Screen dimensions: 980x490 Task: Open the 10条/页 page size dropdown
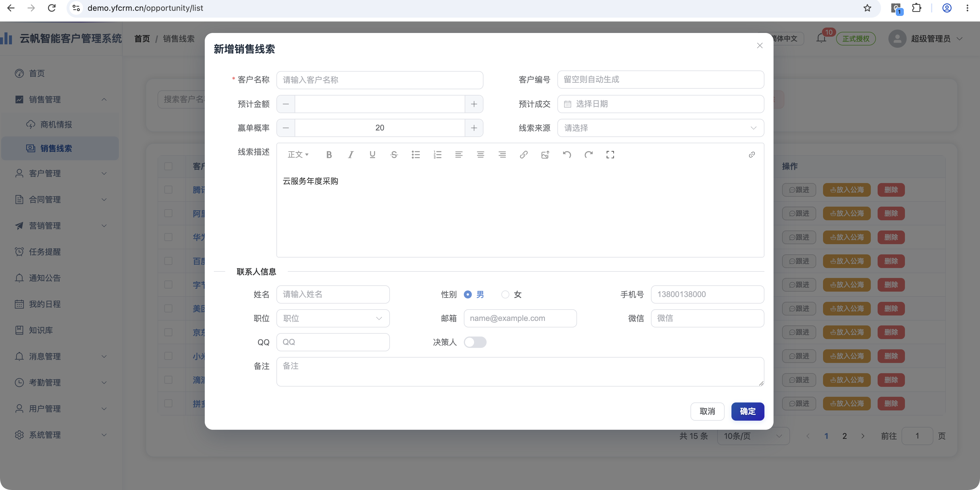pos(753,436)
